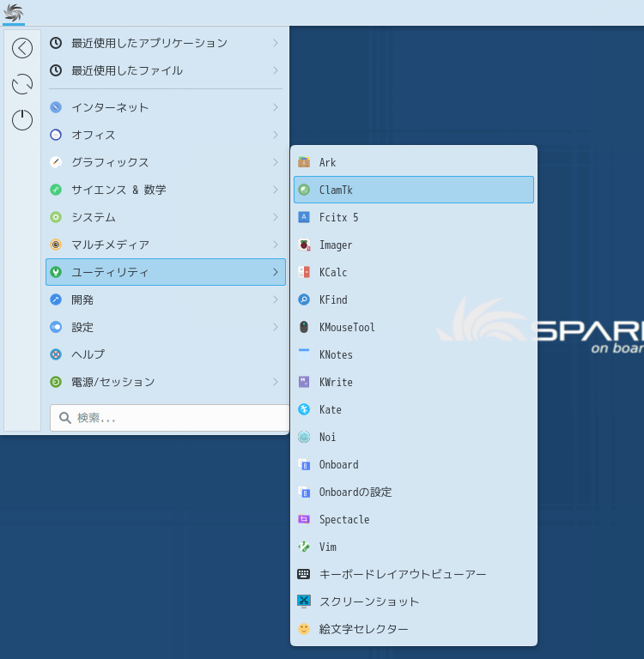Screen dimensions: 644x659
Task: Click the 絵文字セレクター smiley icon
Action: coord(304,629)
